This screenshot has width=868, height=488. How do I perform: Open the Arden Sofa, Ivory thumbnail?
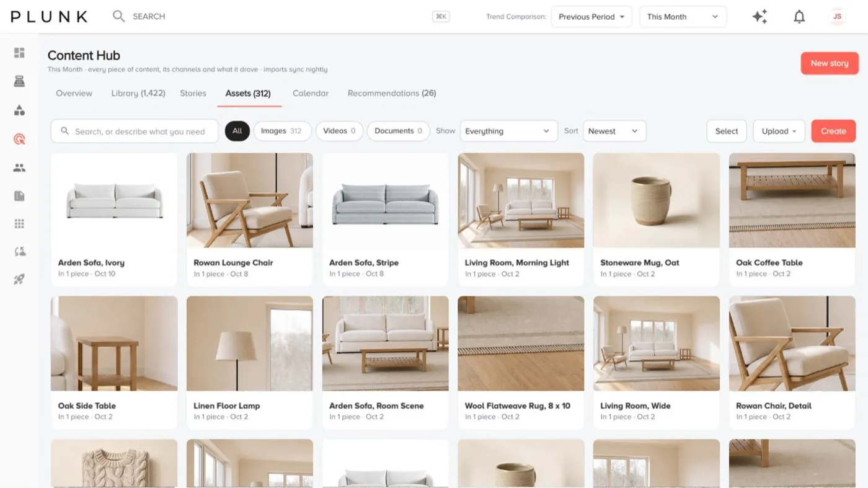pyautogui.click(x=114, y=201)
